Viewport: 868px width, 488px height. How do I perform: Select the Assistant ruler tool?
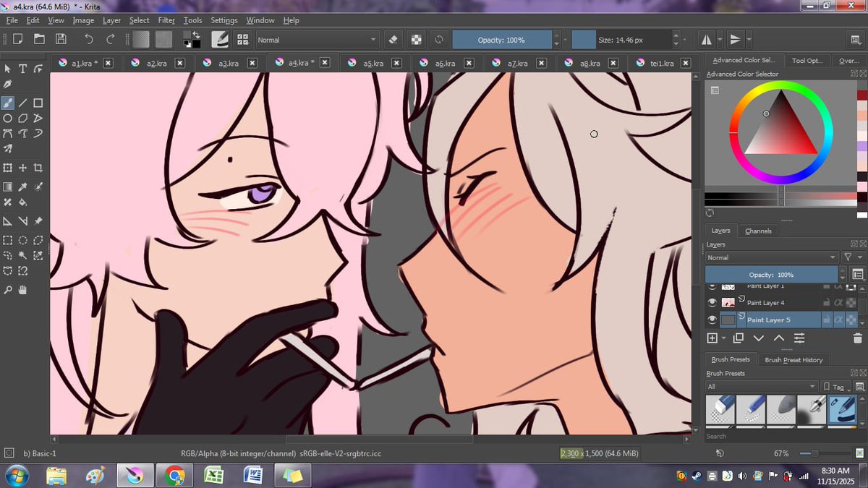[x=8, y=221]
